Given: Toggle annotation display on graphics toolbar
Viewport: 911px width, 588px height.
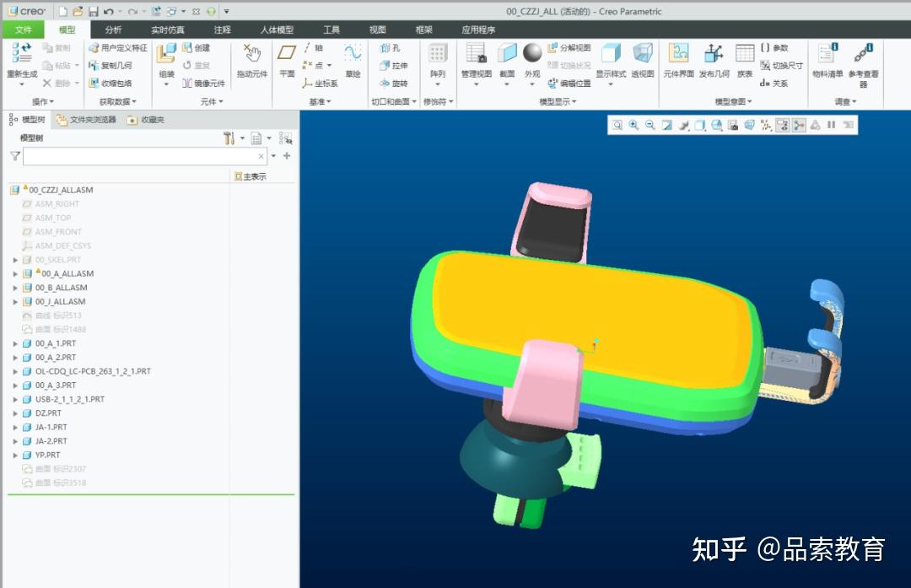Looking at the screenshot, I should coord(782,124).
